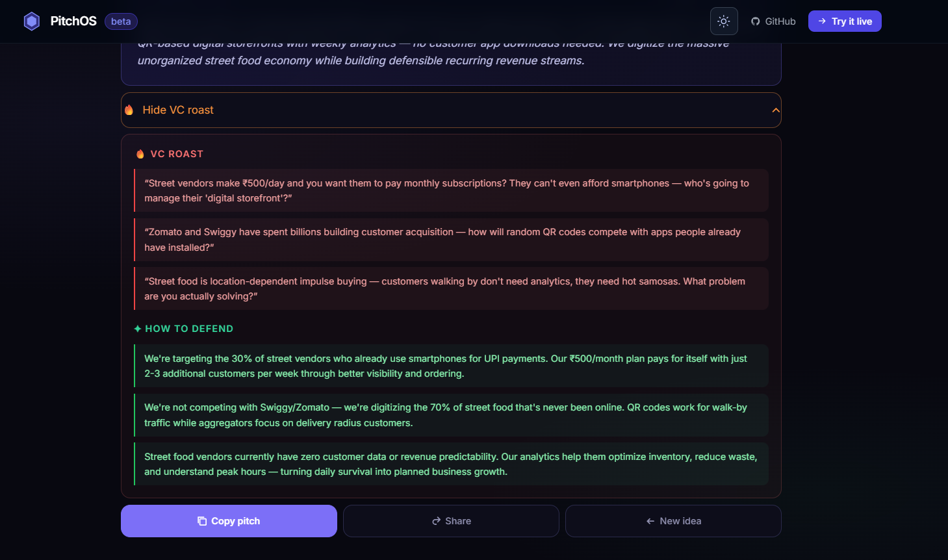Click the flame icon next to VC ROAST heading
Viewport: 948px width, 560px height.
pyautogui.click(x=140, y=154)
